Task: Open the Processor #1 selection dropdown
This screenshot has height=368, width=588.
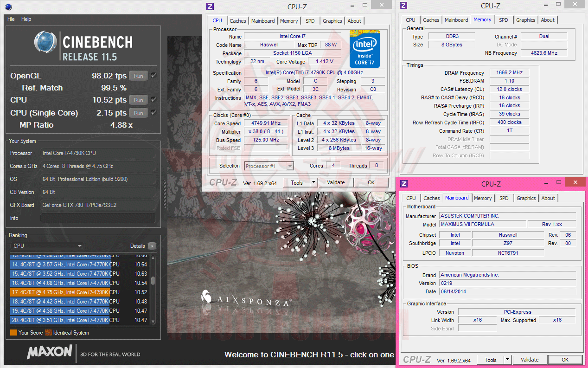Action: [269, 166]
